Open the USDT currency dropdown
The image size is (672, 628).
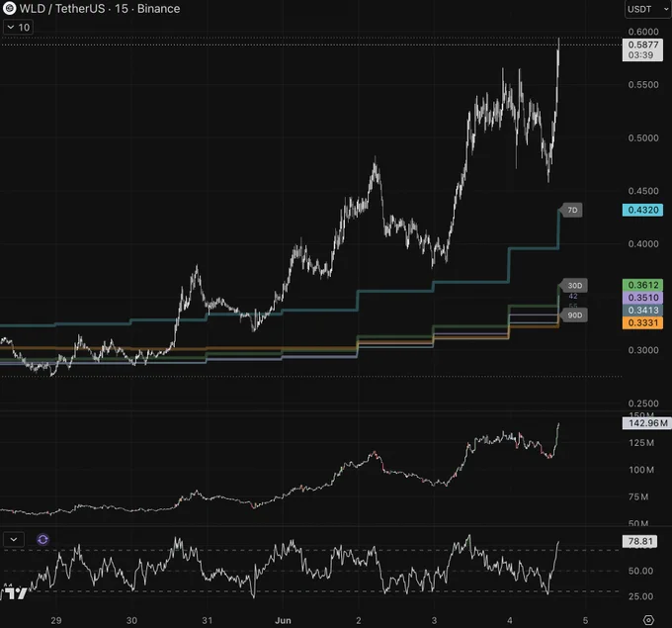[x=648, y=9]
